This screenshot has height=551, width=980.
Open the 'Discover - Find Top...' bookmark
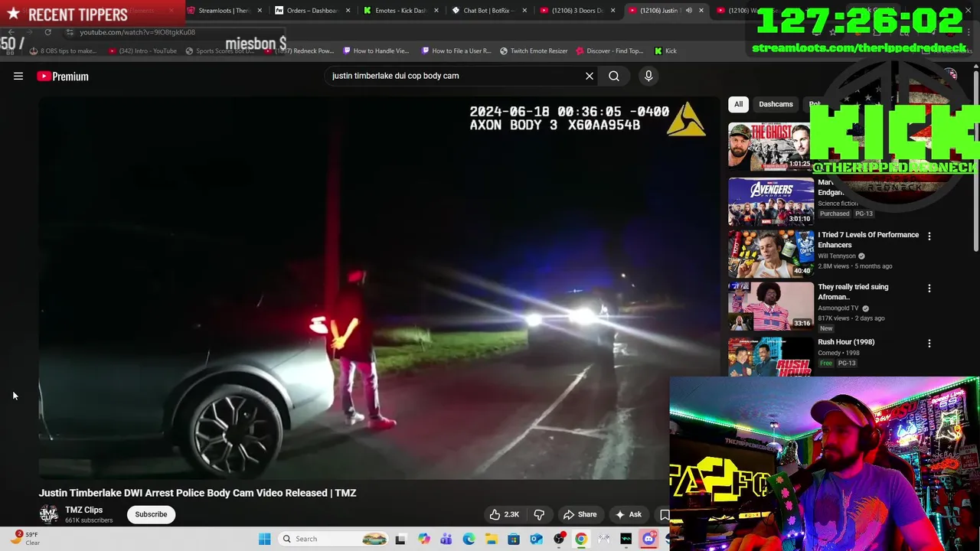(609, 51)
